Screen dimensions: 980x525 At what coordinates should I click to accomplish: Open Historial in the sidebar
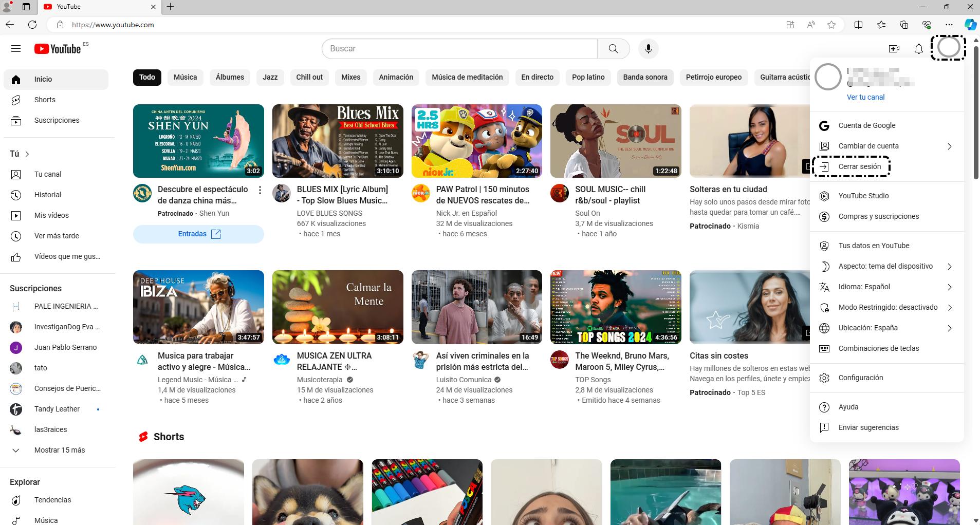56,195
